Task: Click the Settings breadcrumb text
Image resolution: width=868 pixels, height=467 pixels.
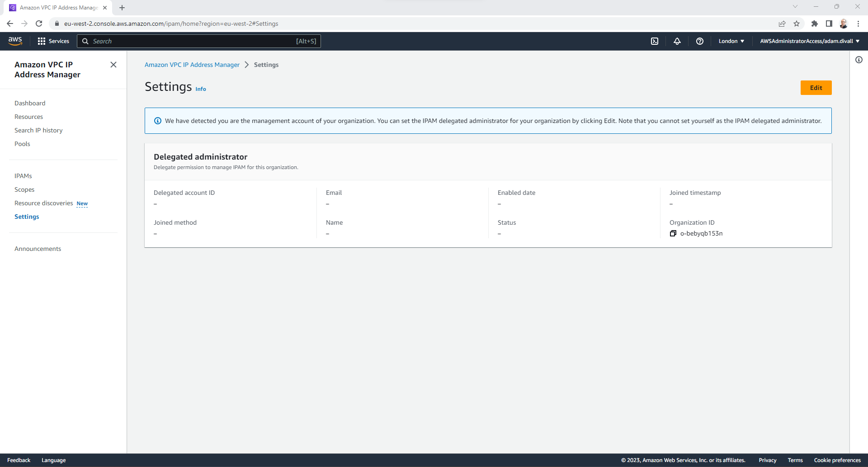Action: (x=266, y=65)
